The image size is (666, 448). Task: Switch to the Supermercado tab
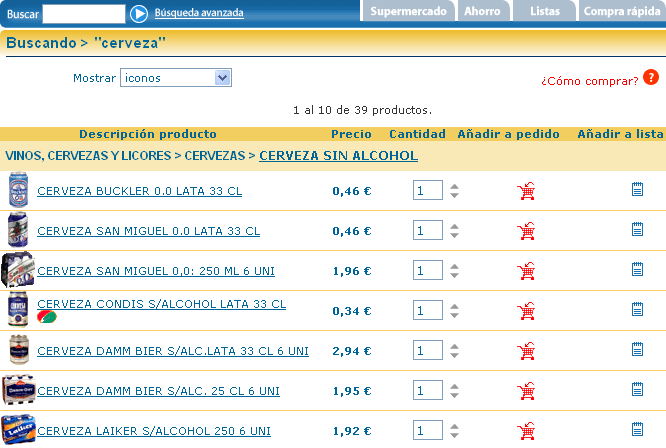(408, 12)
